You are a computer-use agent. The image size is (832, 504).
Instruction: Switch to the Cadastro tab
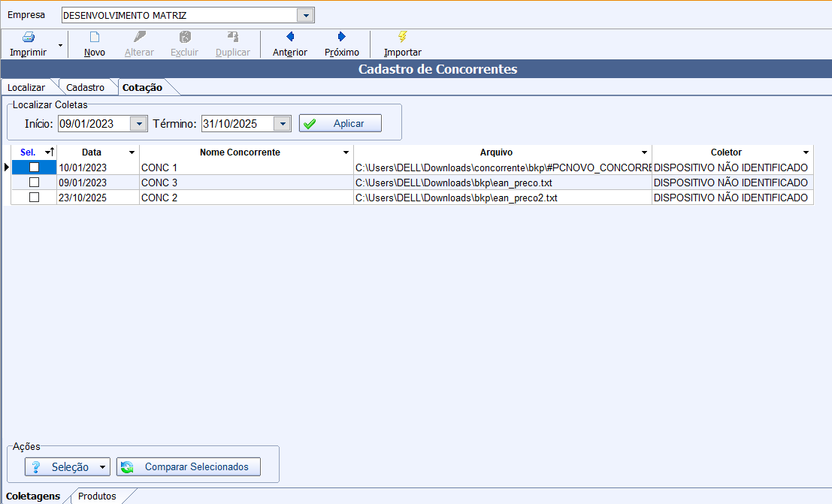point(86,88)
